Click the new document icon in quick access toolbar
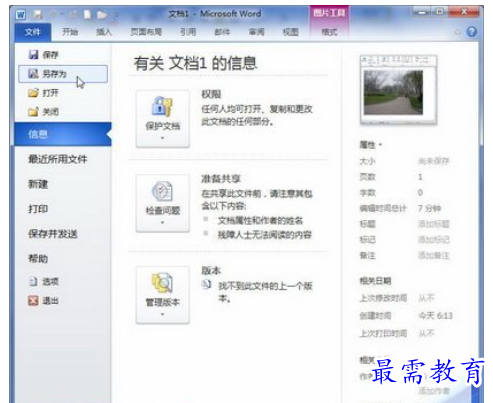This screenshot has width=493, height=403. click(87, 15)
